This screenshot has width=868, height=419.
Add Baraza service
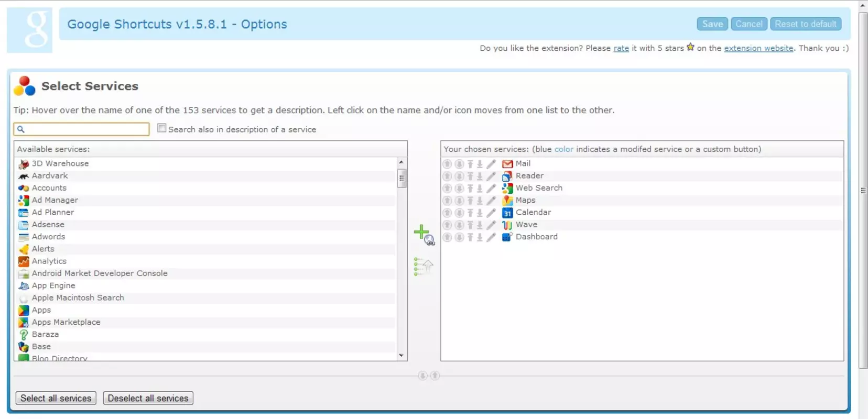pos(45,334)
